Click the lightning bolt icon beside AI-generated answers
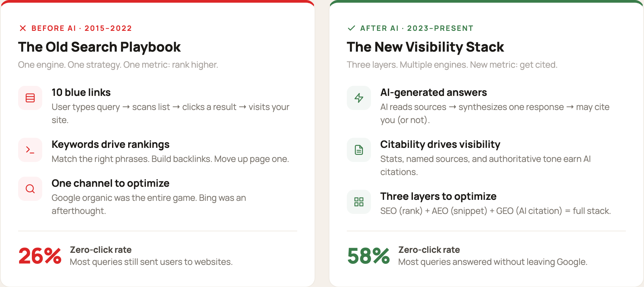Screen dimensions: 644x287 point(359,98)
